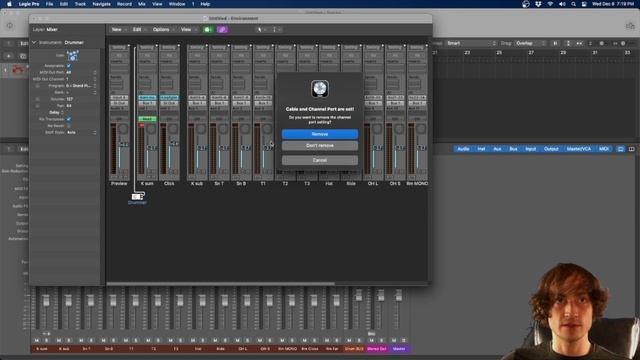Open the Snap Smart pop-up menu
This screenshot has width=640, height=360.
click(x=471, y=43)
